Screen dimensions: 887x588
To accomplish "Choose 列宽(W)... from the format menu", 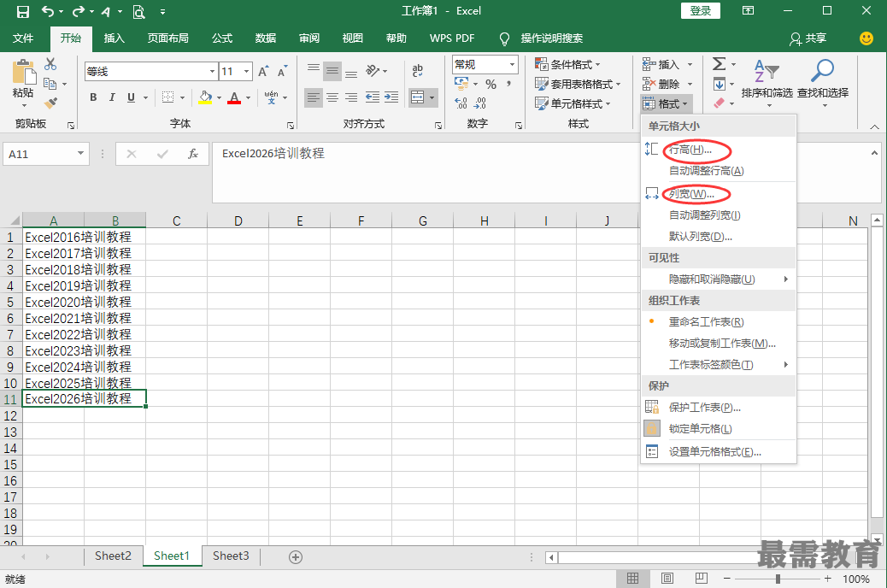I will (x=691, y=194).
